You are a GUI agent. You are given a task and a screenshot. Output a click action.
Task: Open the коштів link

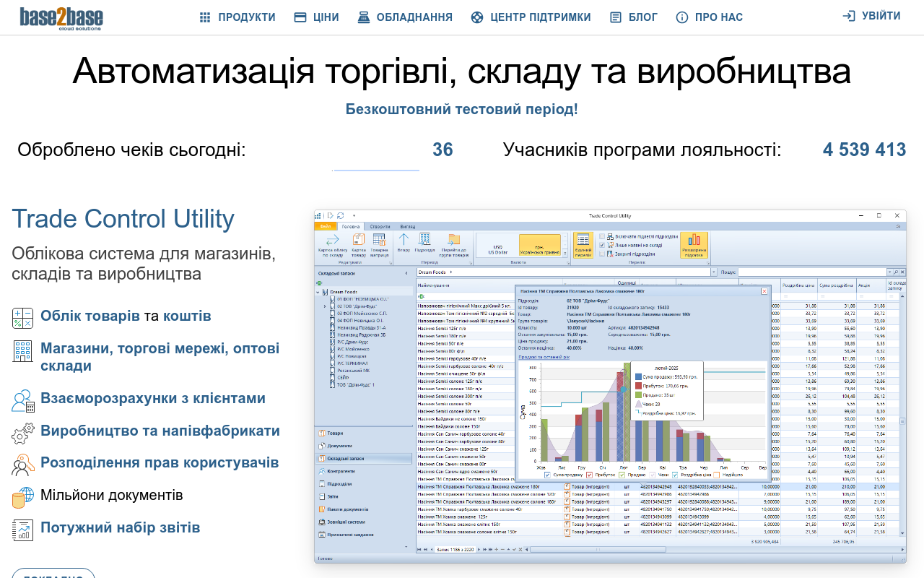187,316
